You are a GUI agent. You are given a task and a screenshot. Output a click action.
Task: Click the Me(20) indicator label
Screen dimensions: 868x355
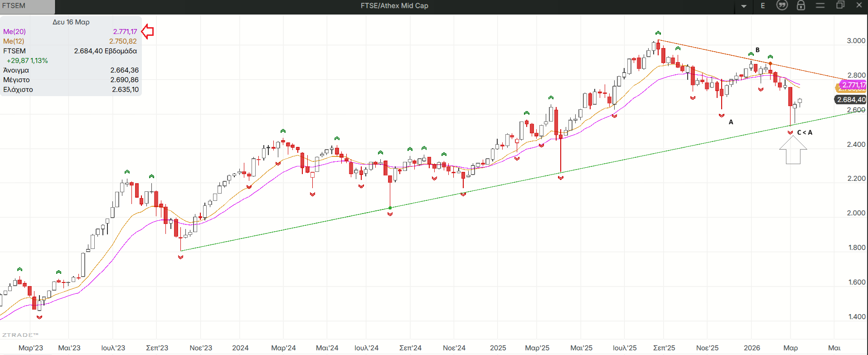15,31
